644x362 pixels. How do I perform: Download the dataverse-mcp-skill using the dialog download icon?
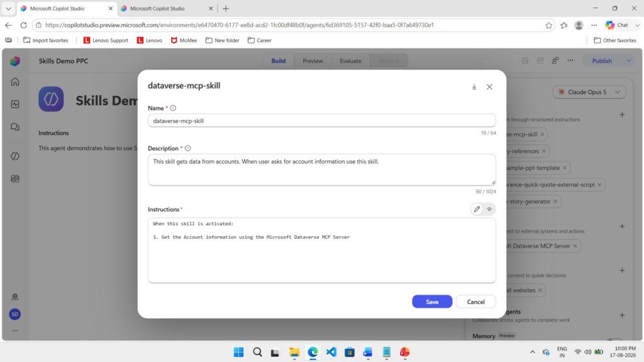pyautogui.click(x=474, y=87)
